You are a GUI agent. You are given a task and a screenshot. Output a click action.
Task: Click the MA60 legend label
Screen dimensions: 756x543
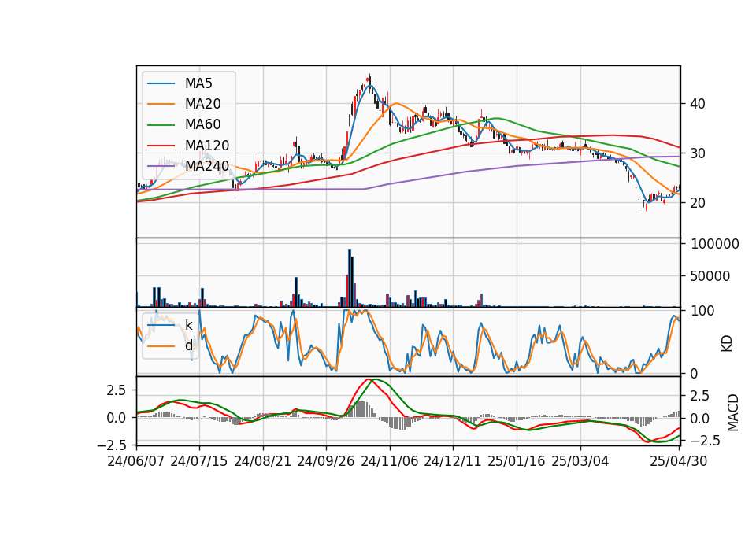(202, 125)
